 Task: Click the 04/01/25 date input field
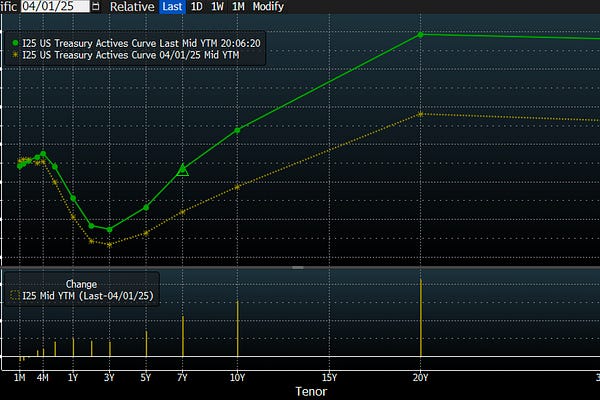click(55, 6)
